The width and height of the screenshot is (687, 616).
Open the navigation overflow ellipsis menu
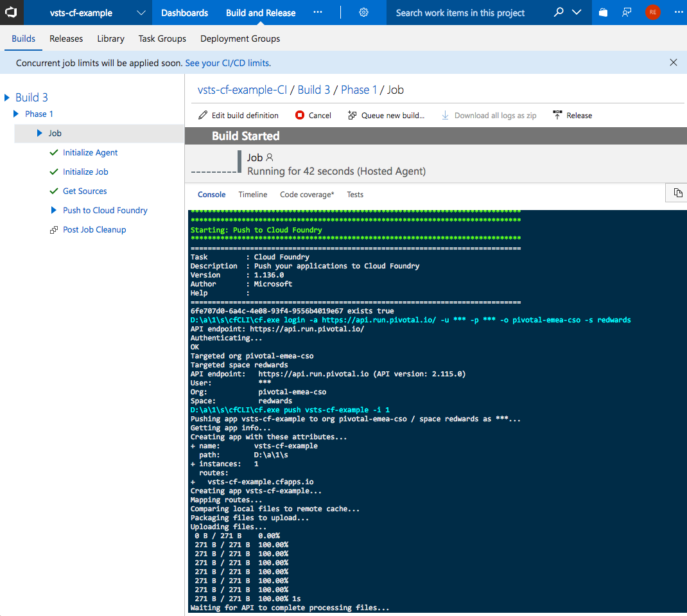point(318,13)
